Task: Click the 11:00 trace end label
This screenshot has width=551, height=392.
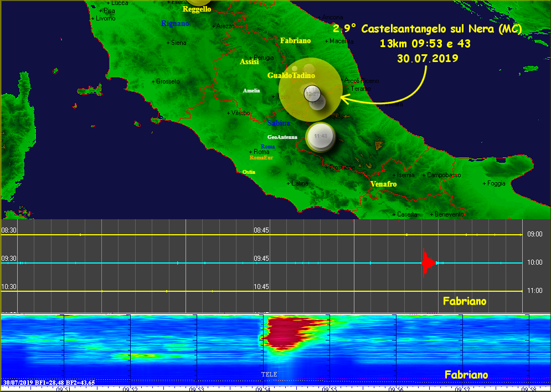Action: coord(535,291)
